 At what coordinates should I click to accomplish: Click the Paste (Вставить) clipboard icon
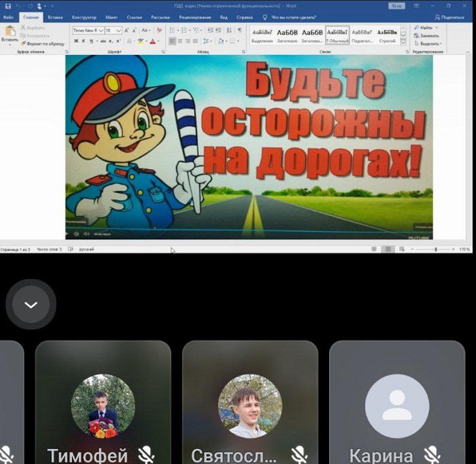[10, 31]
